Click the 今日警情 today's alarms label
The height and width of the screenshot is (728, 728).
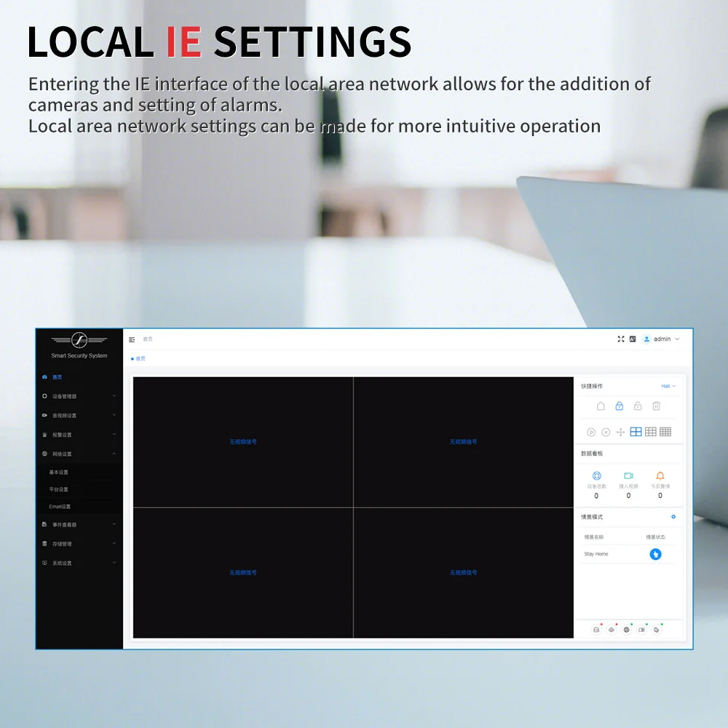tap(660, 486)
